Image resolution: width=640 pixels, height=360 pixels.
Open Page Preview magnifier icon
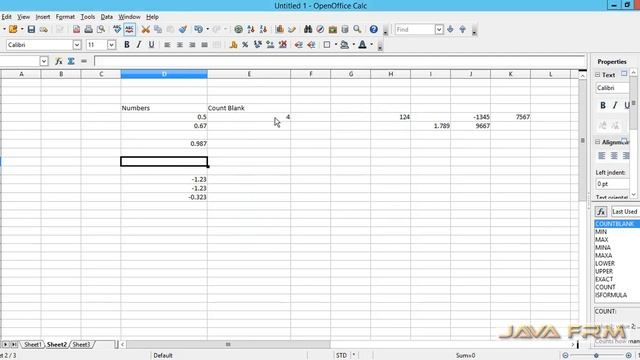pyautogui.click(x=101, y=29)
